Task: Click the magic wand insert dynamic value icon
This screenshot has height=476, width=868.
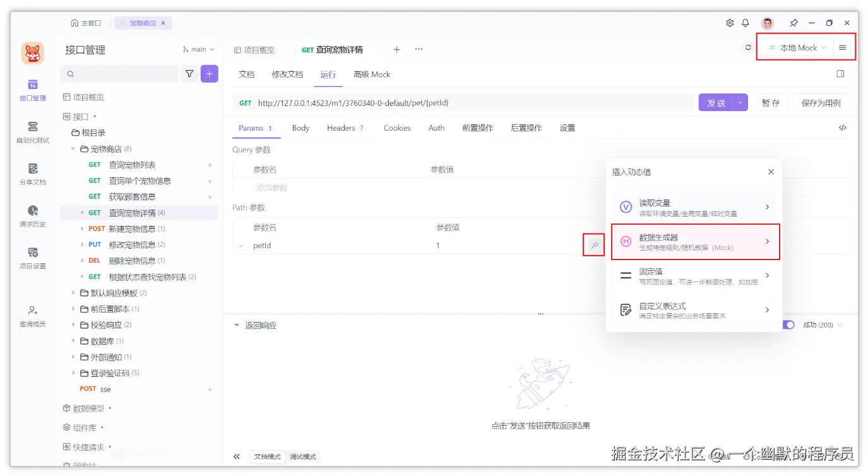Action: (x=593, y=246)
